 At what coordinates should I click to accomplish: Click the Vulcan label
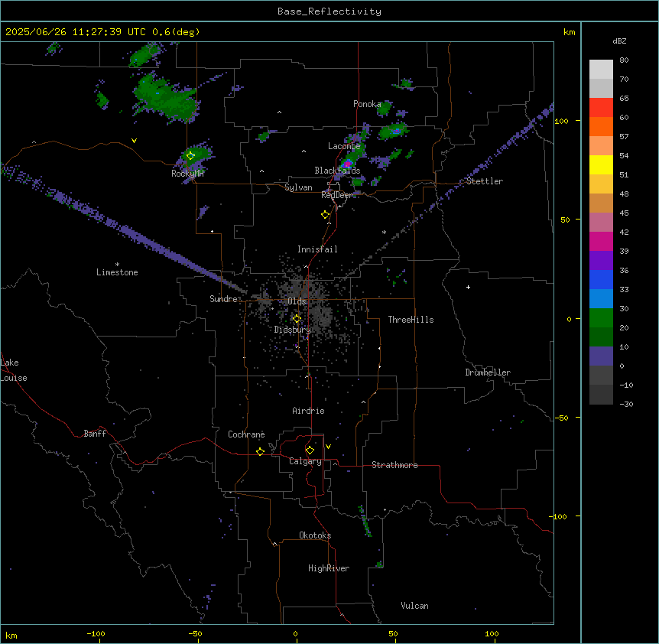pos(415,606)
